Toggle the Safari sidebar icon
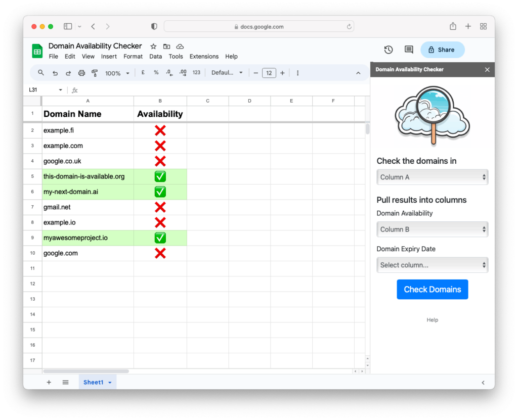This screenshot has width=518, height=420. 68,26
